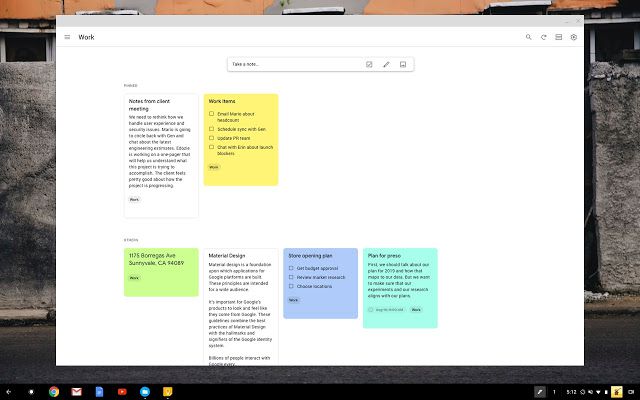Click Work label on Store opening plan
Viewport: 640px width, 400px height.
point(293,300)
